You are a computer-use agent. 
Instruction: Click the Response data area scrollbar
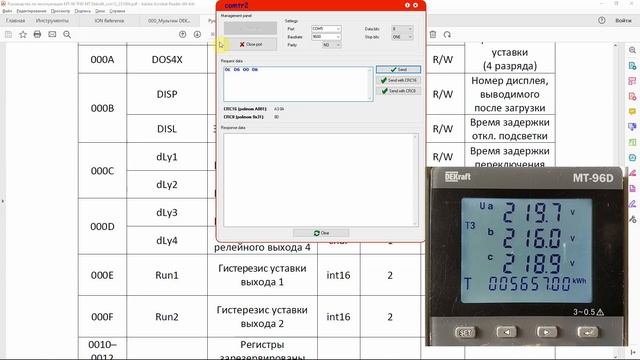point(416,180)
